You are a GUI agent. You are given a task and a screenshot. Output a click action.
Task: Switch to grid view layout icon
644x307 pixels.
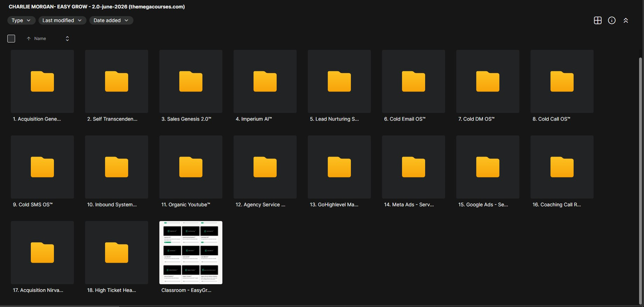pyautogui.click(x=598, y=21)
